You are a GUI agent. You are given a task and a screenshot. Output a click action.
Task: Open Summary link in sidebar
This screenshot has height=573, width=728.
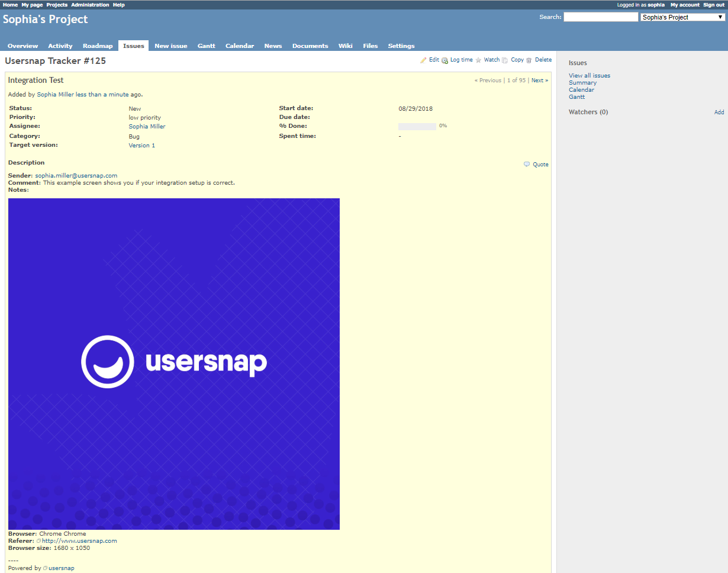click(x=582, y=83)
